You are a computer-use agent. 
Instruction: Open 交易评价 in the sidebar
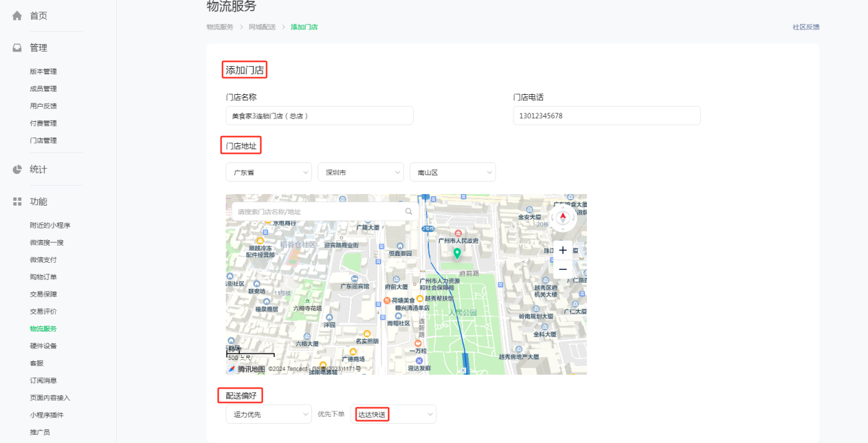[43, 312]
